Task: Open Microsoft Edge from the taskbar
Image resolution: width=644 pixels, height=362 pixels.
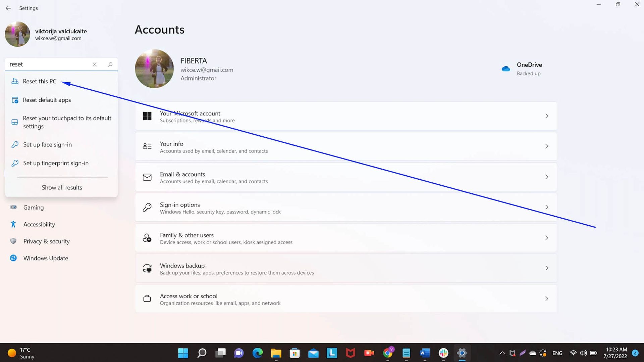Action: point(258,353)
